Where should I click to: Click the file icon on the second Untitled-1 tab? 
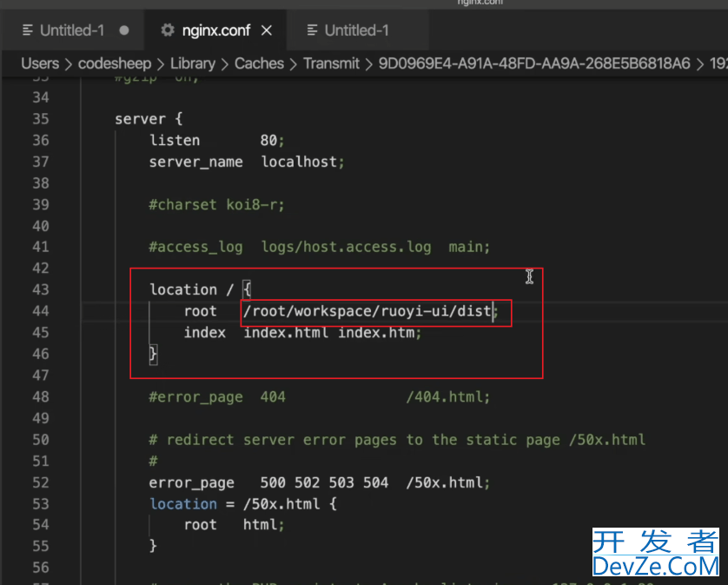pyautogui.click(x=313, y=30)
